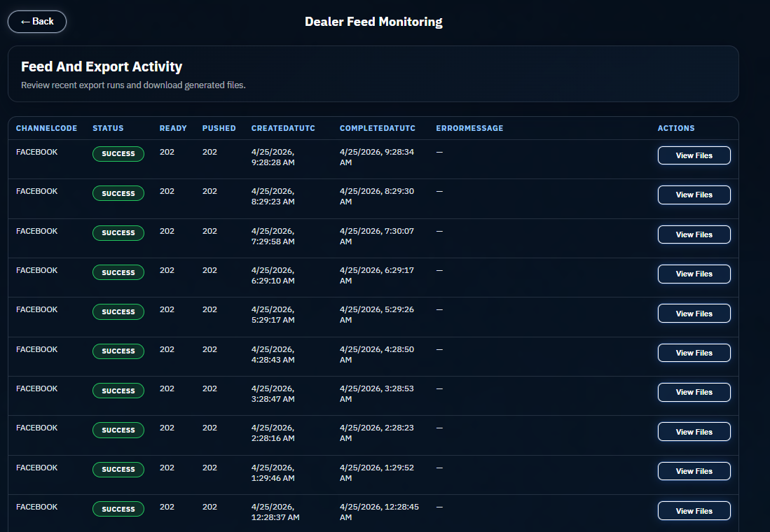Select the STATUS column header
Image resolution: width=770 pixels, height=532 pixels.
coord(108,128)
